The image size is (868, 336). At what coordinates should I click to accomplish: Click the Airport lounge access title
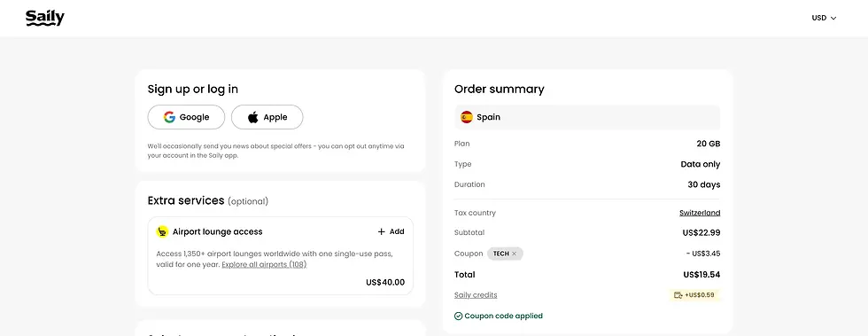(x=218, y=231)
